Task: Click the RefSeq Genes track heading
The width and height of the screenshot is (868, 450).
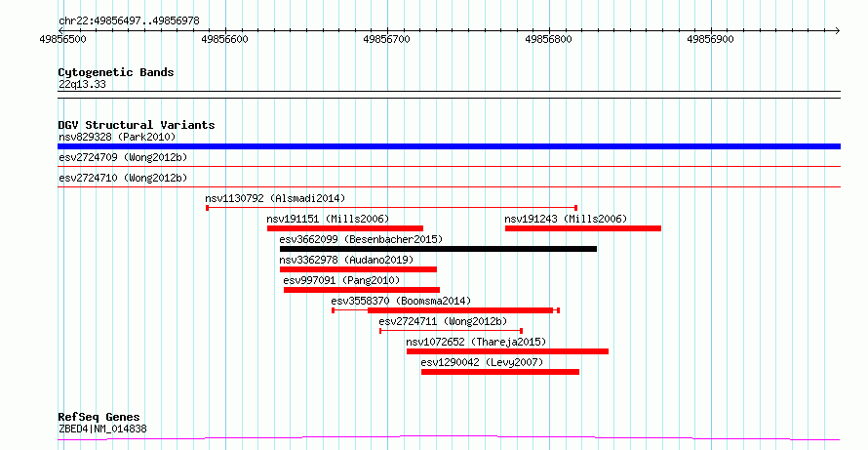Action: click(x=99, y=417)
